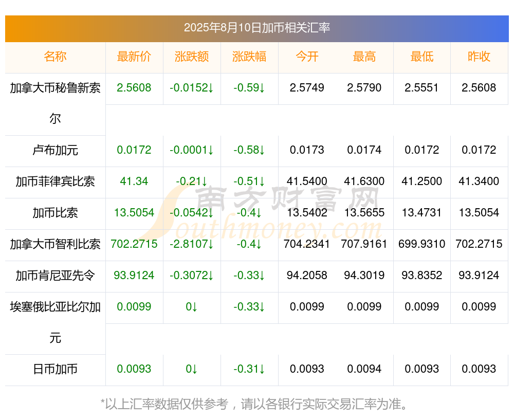The image size is (514, 420).
Task: Select the 最低 column header
Action: pos(422,57)
